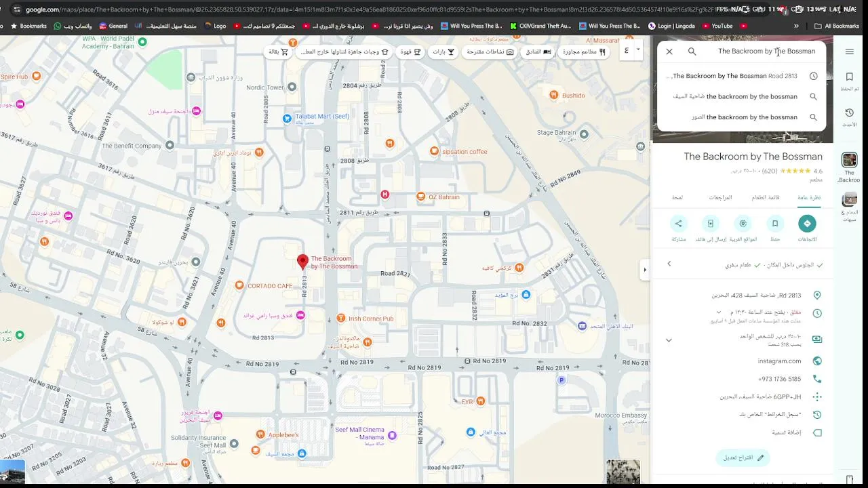The width and height of the screenshot is (868, 488).
Task: Click the Applebee's map marker
Action: tap(260, 434)
